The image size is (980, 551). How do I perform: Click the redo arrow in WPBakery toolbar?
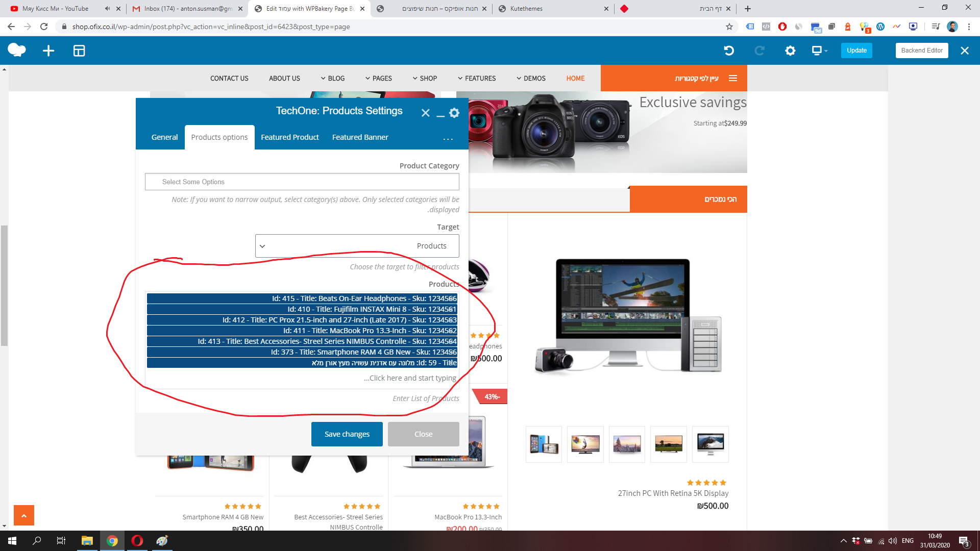click(x=759, y=51)
